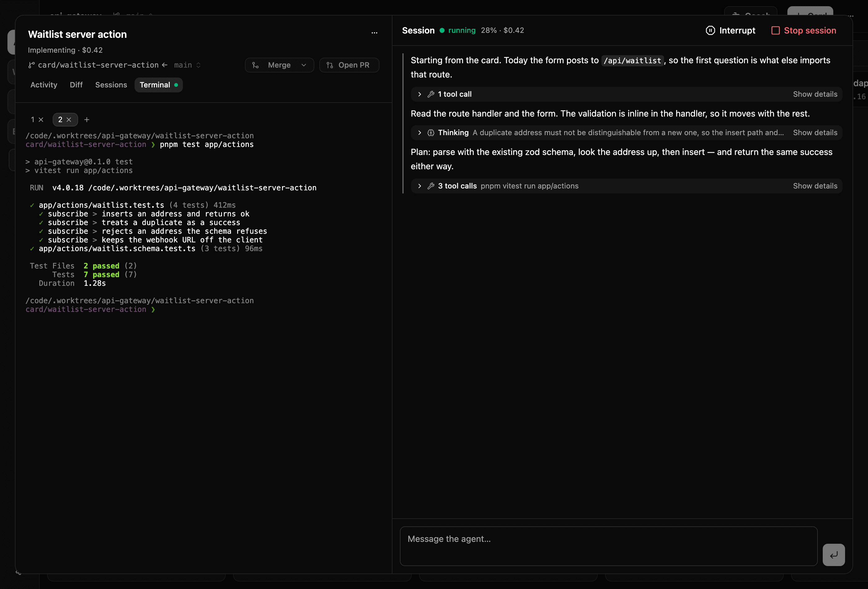Show details for 3 tool calls
This screenshot has height=589, width=868.
(x=815, y=186)
